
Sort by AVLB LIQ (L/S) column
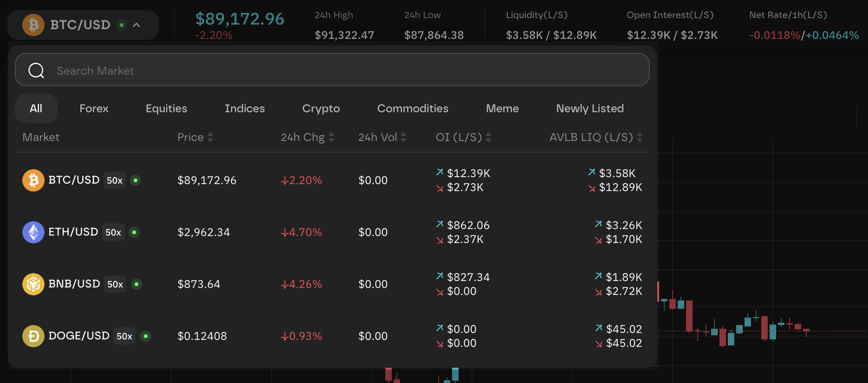(x=639, y=137)
